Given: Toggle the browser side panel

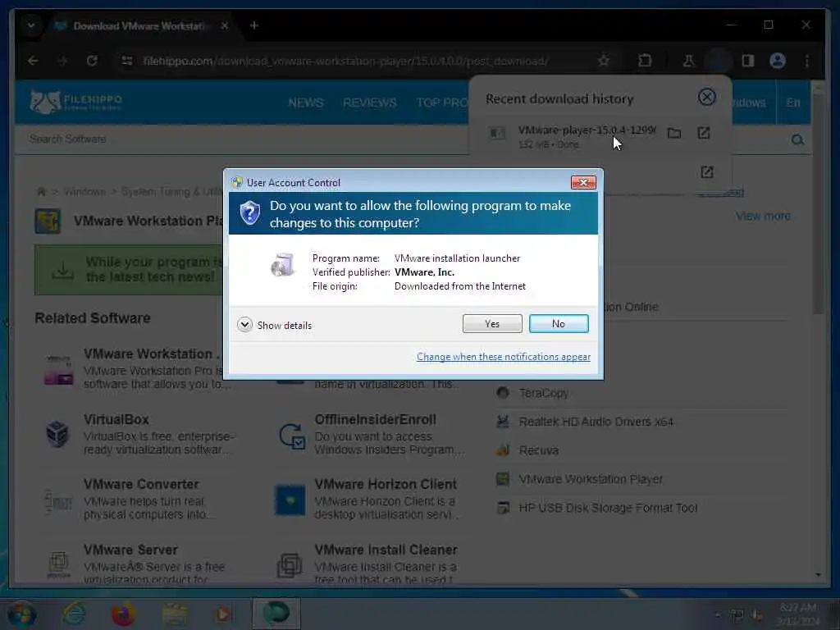Looking at the screenshot, I should pos(748,61).
